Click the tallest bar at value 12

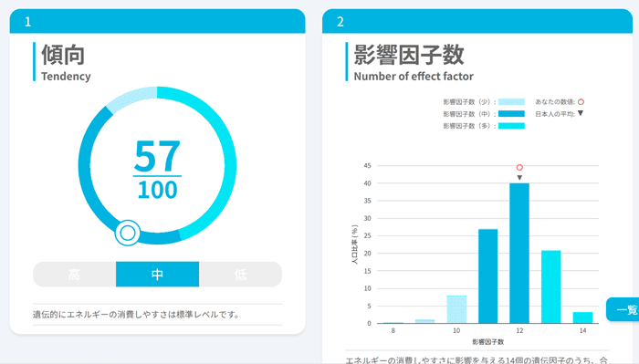519,254
